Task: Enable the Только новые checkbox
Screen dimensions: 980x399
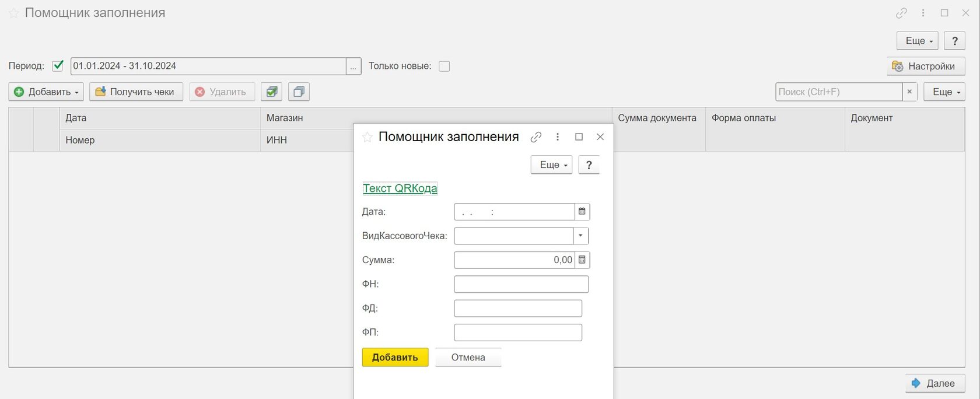Action: click(x=444, y=66)
